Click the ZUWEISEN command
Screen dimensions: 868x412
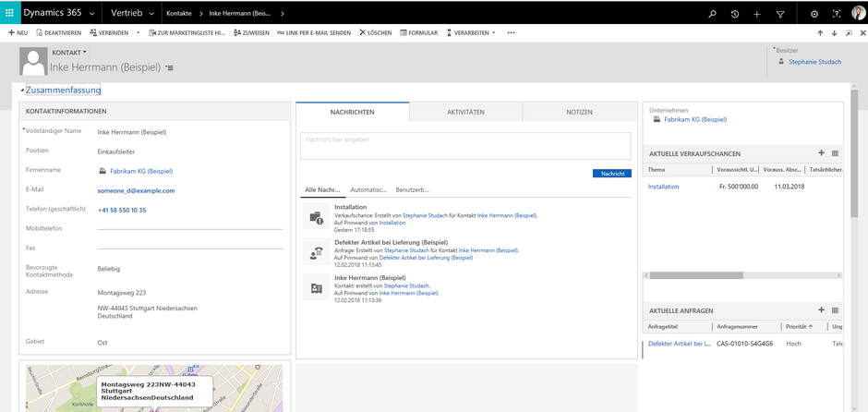251,32
